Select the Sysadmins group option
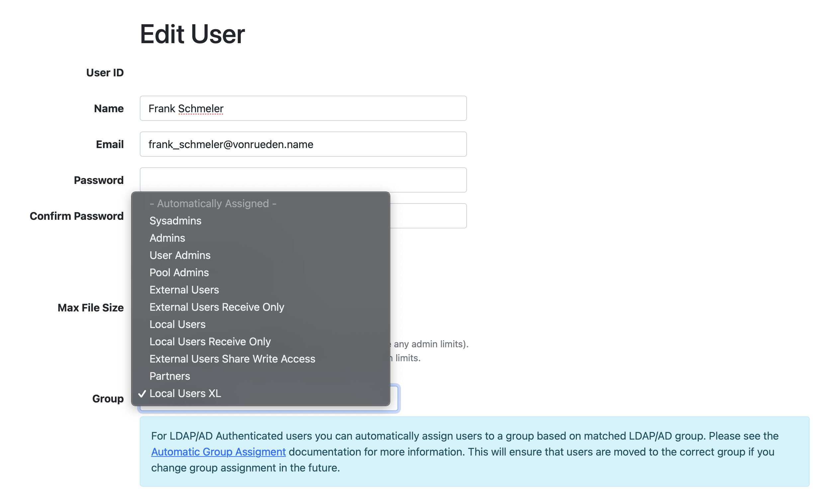This screenshot has height=504, width=815. [x=175, y=221]
